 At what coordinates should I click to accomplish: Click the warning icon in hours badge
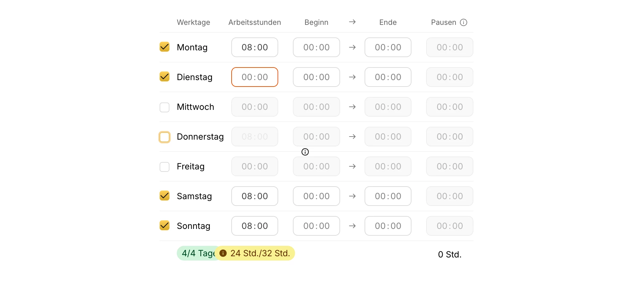click(223, 253)
